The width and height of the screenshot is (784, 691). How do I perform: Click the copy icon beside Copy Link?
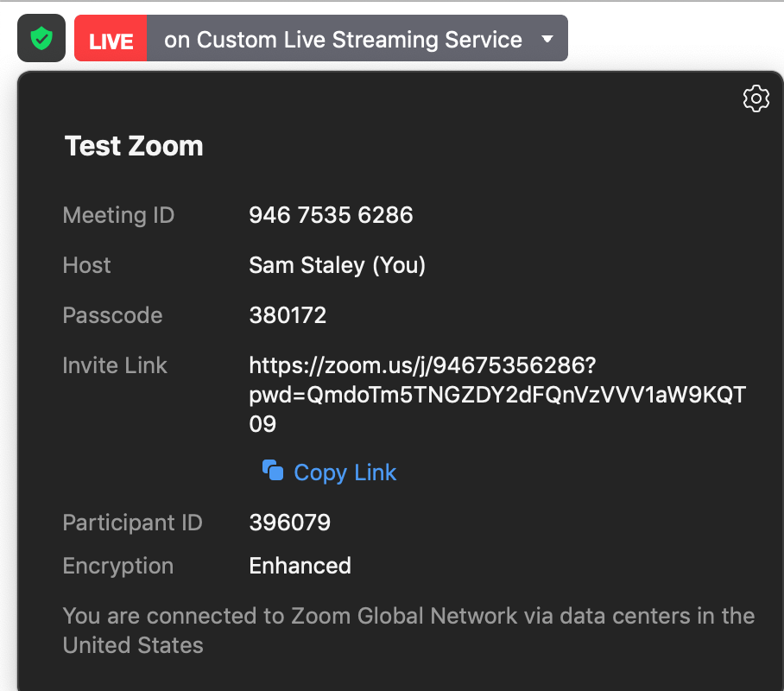point(273,471)
